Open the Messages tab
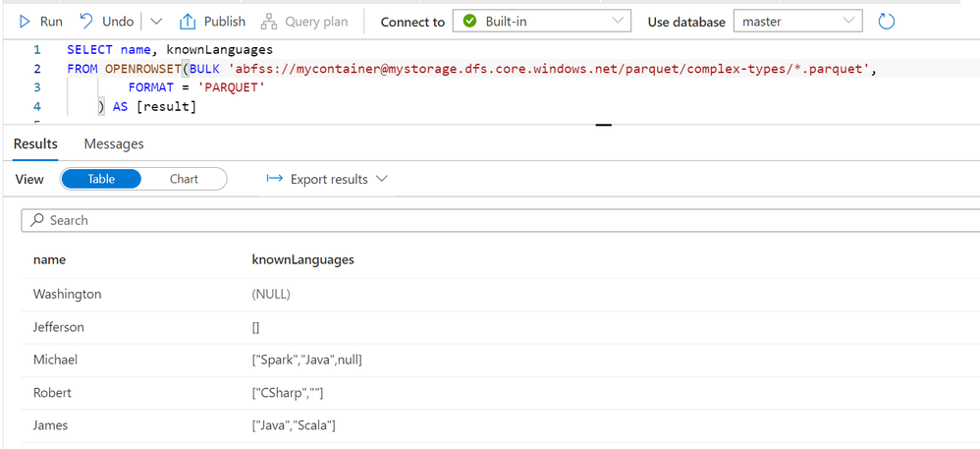Viewport: 980px width, 449px height. (x=114, y=143)
